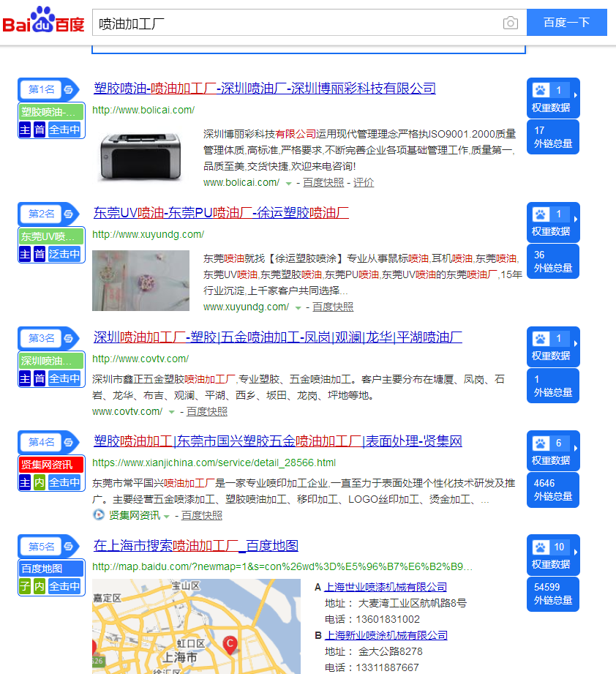Click the swirl icon beside 第2名 badge

pos(68,214)
